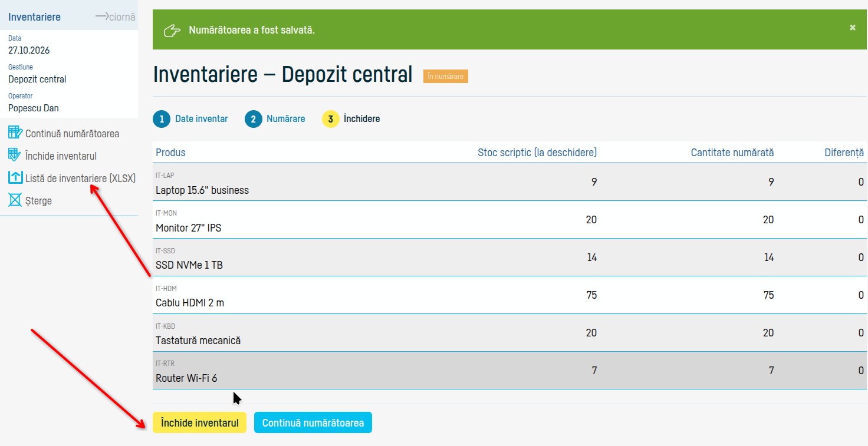868x446 pixels.
Task: Dismiss the green saved notification
Action: click(x=852, y=28)
